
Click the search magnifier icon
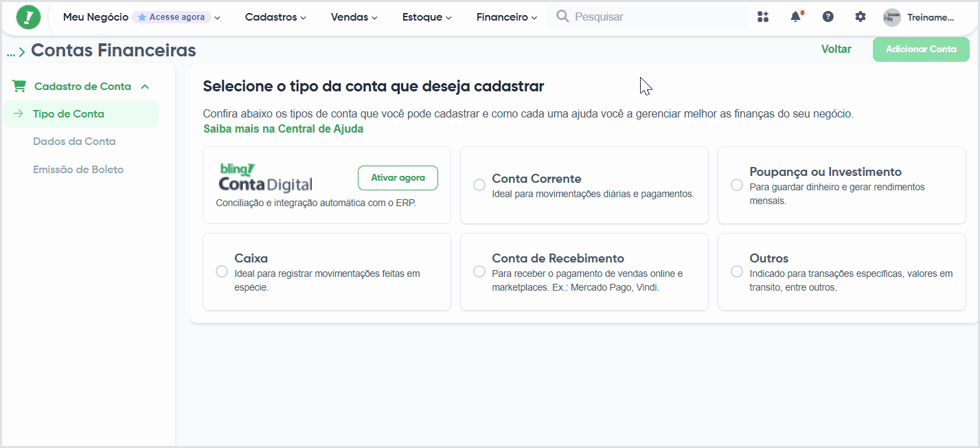pos(562,16)
